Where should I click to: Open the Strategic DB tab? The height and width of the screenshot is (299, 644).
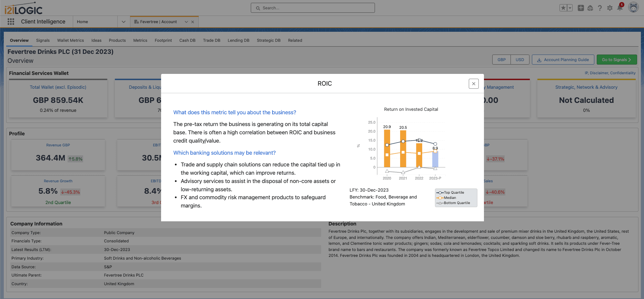pyautogui.click(x=268, y=40)
